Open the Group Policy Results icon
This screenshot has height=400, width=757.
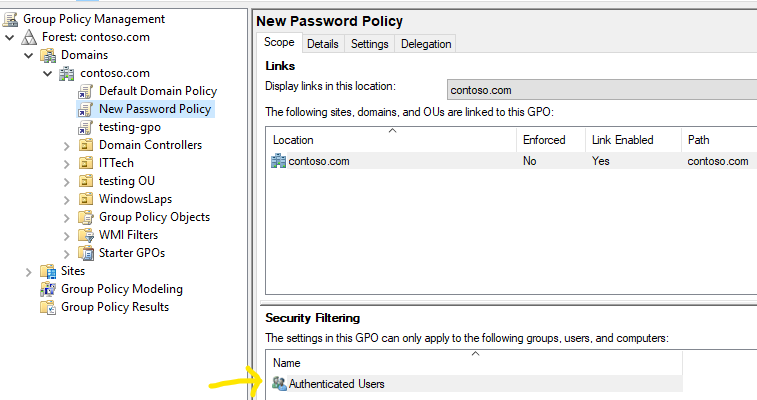[x=48, y=307]
